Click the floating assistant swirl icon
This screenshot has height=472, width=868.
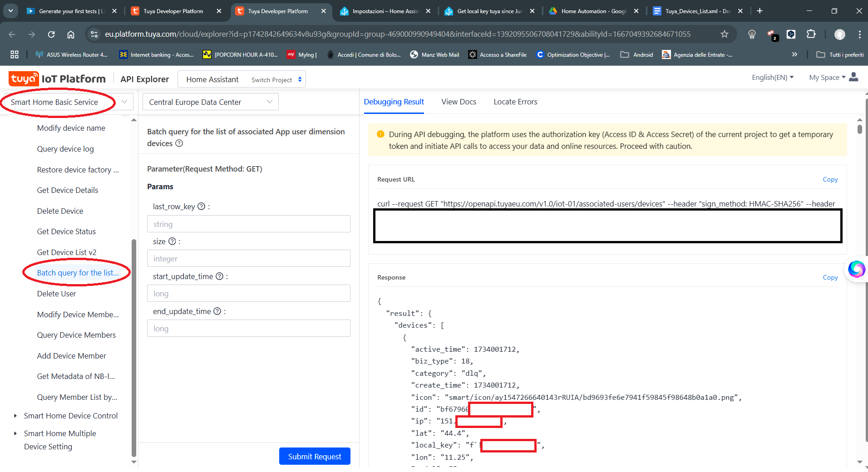point(856,269)
